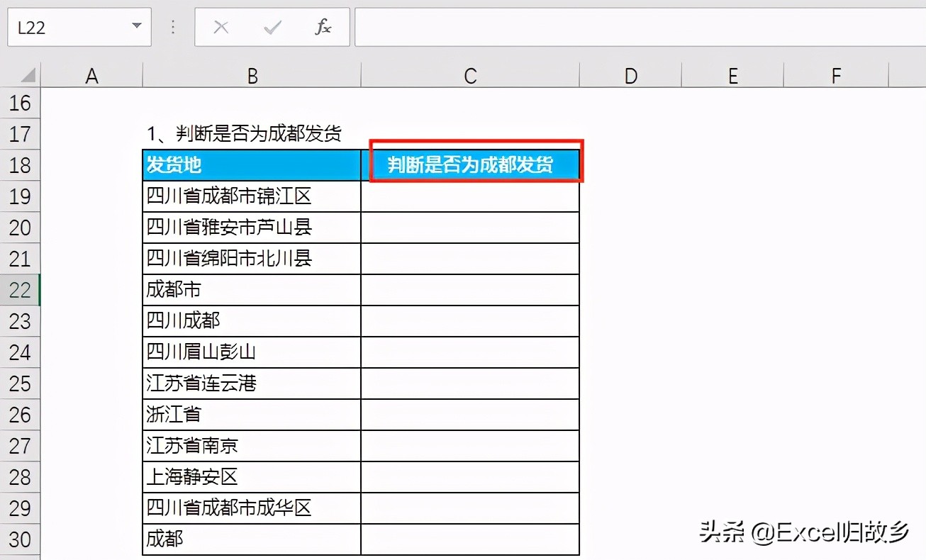The width and height of the screenshot is (926, 560).
Task: Click cell '上海静安区'
Action: [252, 477]
